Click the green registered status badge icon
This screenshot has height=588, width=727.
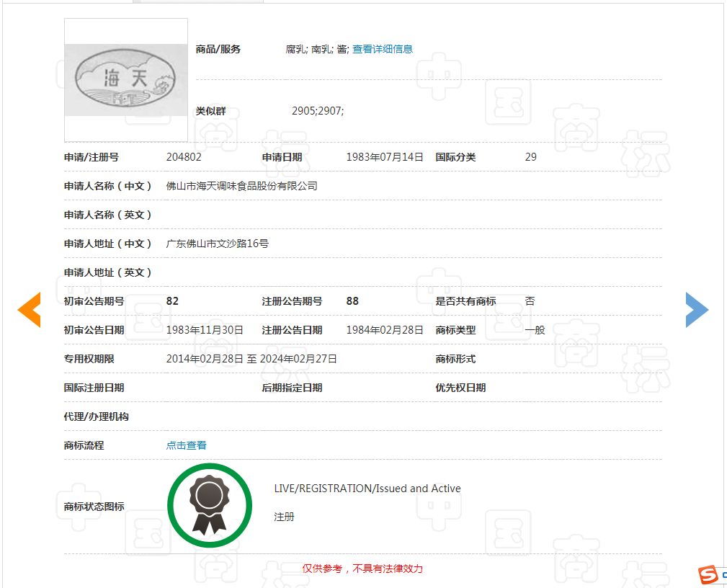tap(209, 506)
